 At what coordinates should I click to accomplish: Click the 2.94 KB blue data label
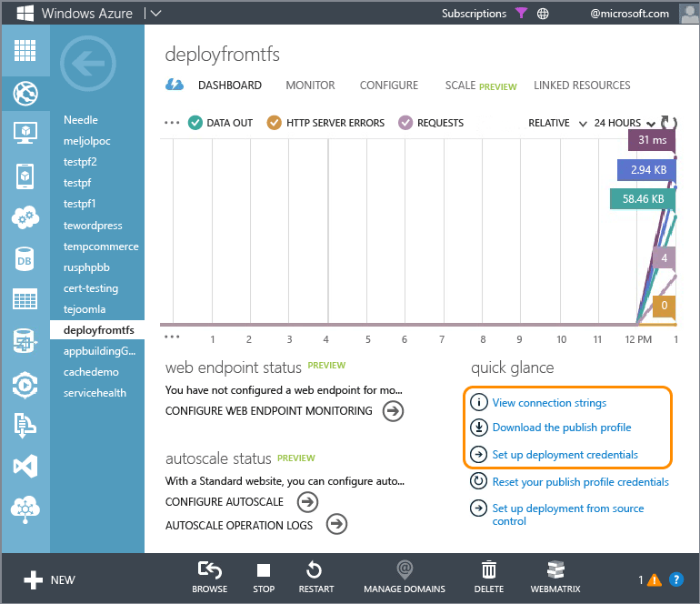coord(646,170)
